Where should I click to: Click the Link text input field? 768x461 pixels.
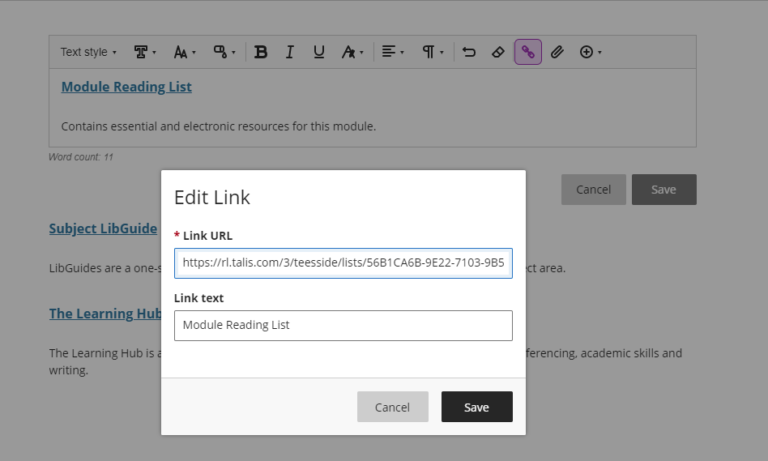(343, 325)
